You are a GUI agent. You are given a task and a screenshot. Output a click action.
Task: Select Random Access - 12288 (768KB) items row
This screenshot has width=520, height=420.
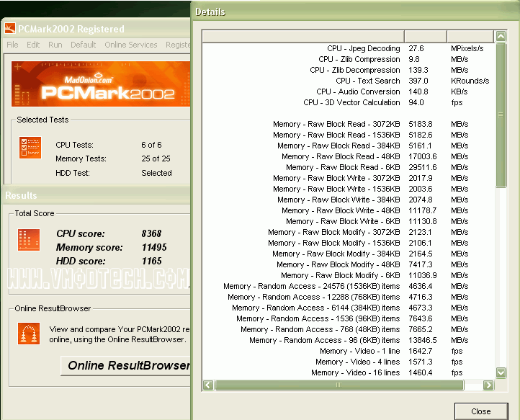(348, 297)
